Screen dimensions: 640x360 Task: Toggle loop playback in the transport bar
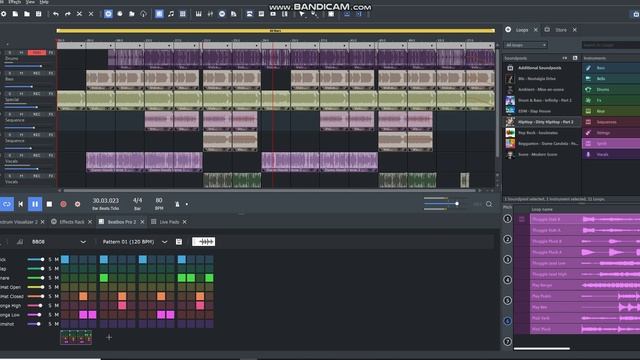click(x=7, y=204)
